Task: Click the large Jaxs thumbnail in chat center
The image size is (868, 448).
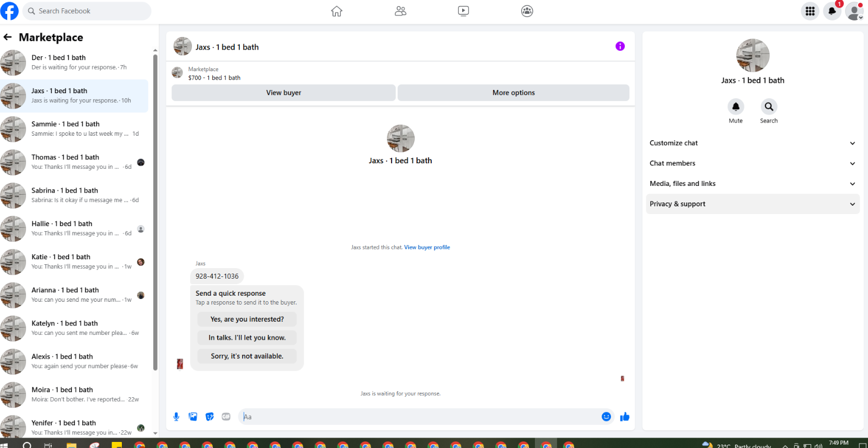Action: (x=400, y=138)
